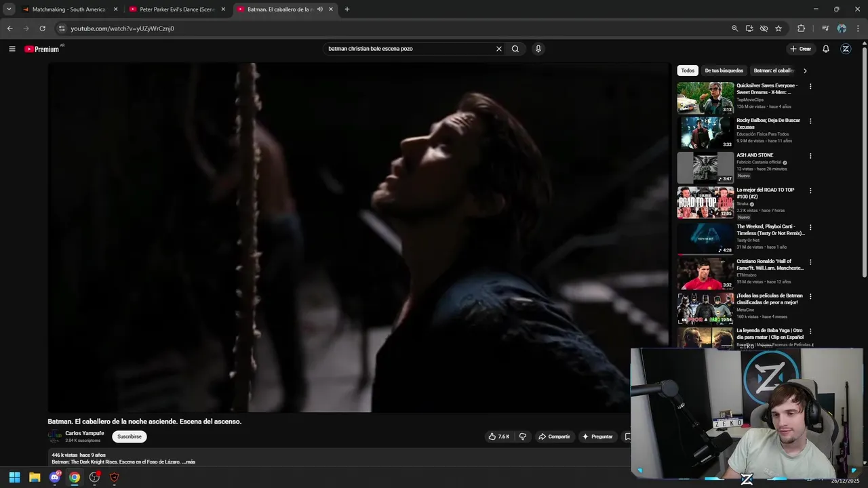Go to YouTube Premium home logo
868x488 pixels.
[x=42, y=49]
